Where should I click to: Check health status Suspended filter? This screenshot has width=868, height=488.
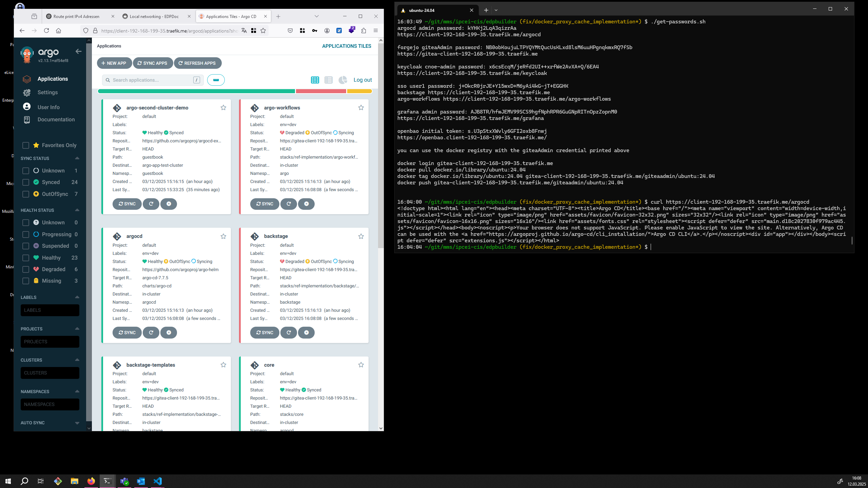coord(26,246)
